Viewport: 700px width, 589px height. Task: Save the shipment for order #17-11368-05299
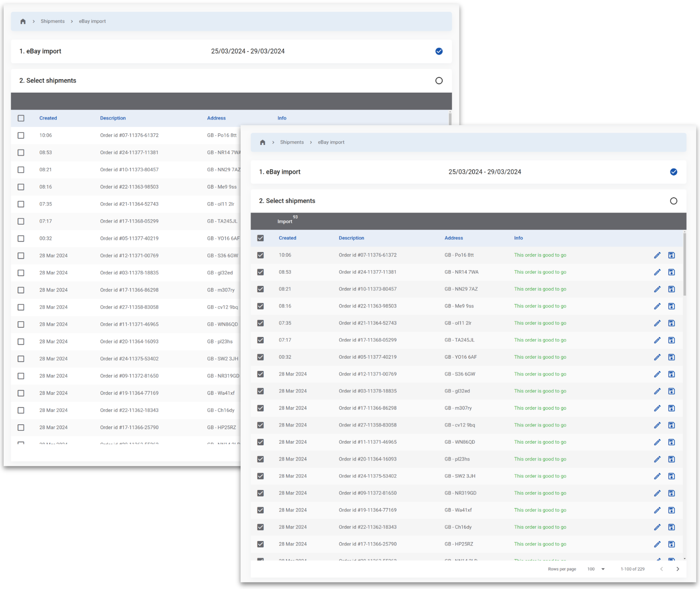[x=671, y=340]
